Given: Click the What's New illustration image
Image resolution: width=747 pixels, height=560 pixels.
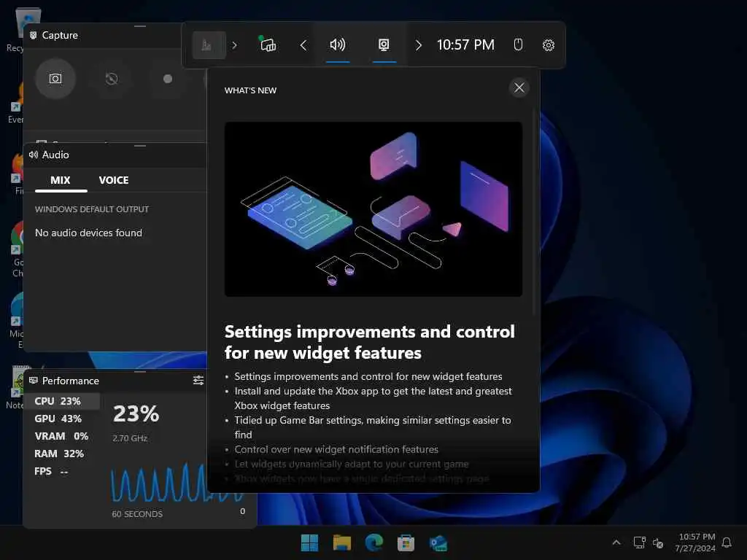Looking at the screenshot, I should [373, 209].
